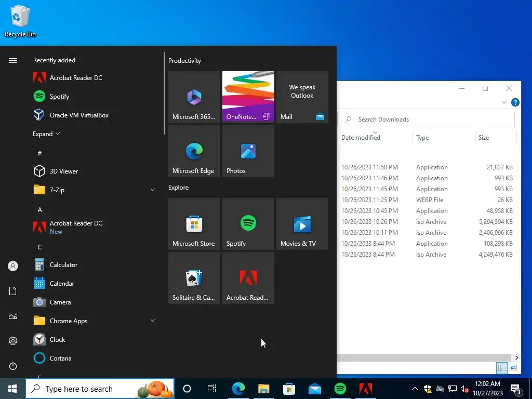The image size is (532, 399).
Task: Toggle the Start menu hamburger navigation
Action: pyautogui.click(x=13, y=60)
